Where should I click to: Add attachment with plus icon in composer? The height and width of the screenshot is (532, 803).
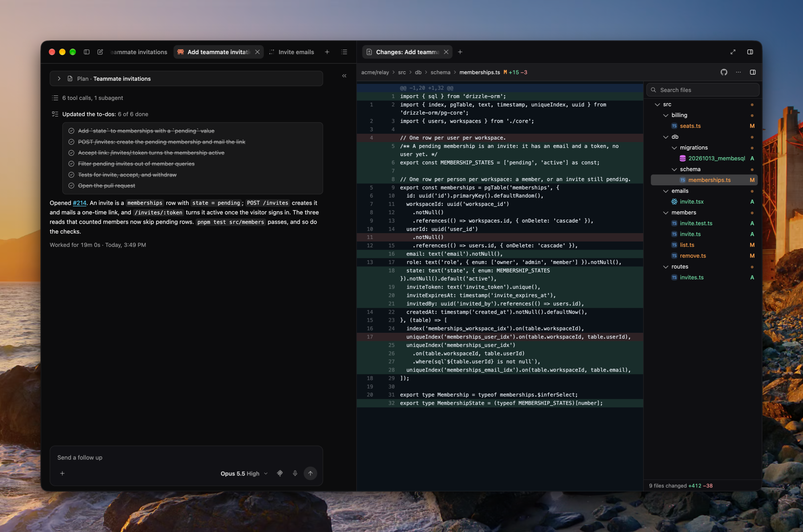click(63, 473)
